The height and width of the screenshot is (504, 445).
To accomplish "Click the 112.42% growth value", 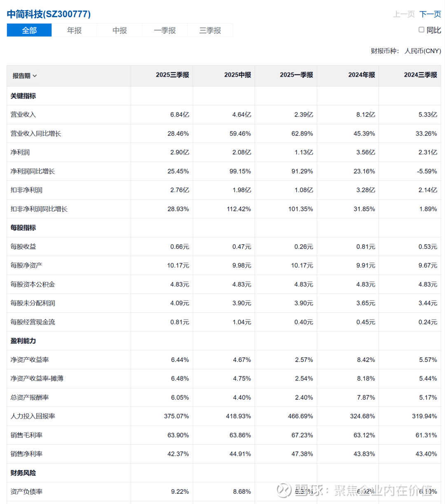I will coord(239,209).
